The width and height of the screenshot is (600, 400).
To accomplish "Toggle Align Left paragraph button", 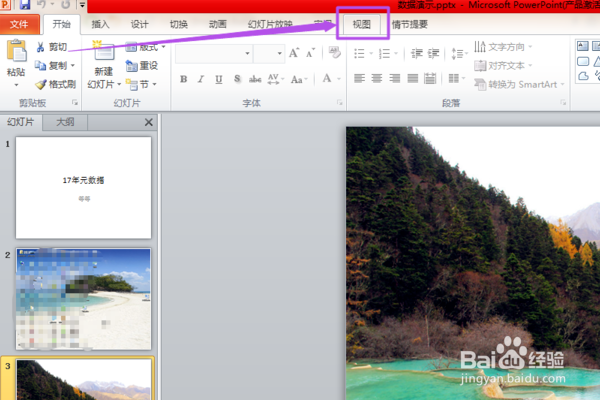I will tap(359, 78).
